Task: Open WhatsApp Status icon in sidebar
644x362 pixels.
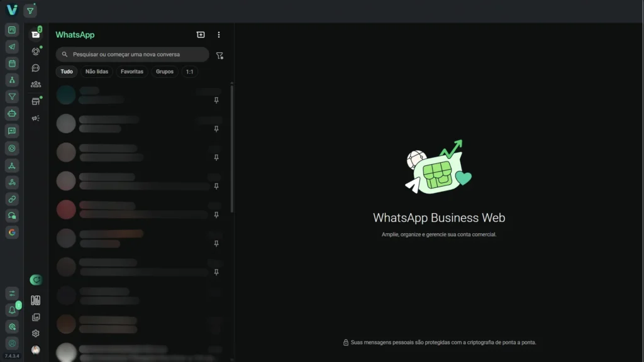Action: pyautogui.click(x=36, y=52)
